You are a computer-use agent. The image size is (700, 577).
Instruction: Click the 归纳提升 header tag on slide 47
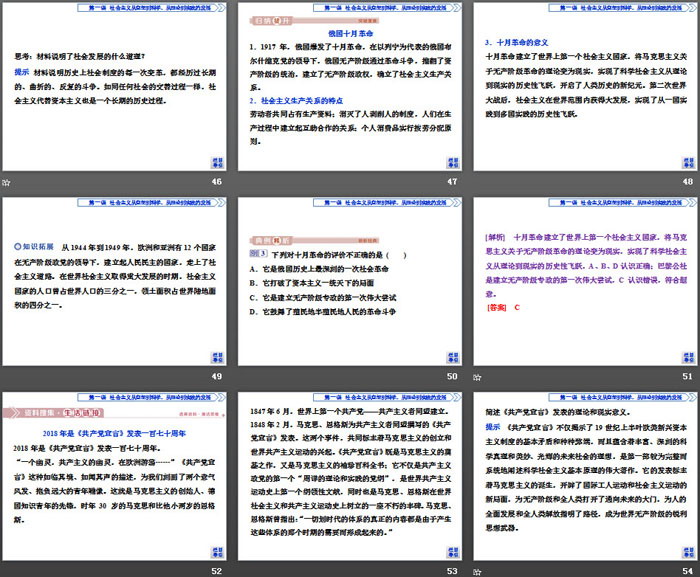point(264,20)
